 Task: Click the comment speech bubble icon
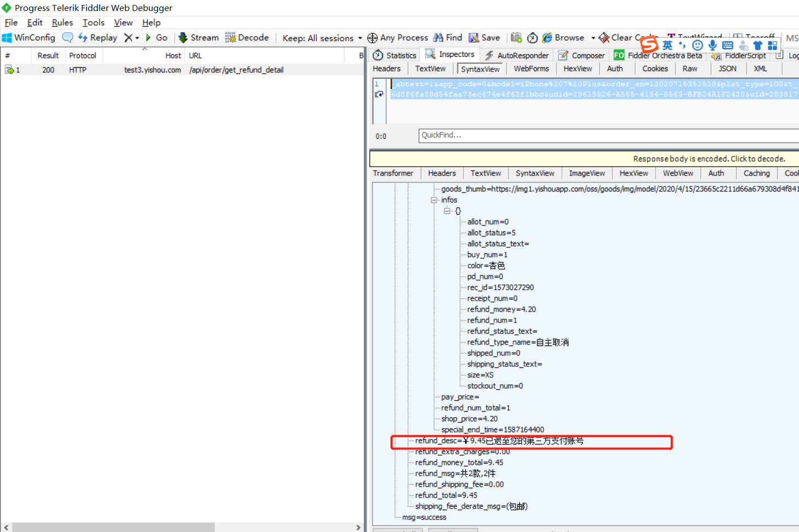[67, 38]
